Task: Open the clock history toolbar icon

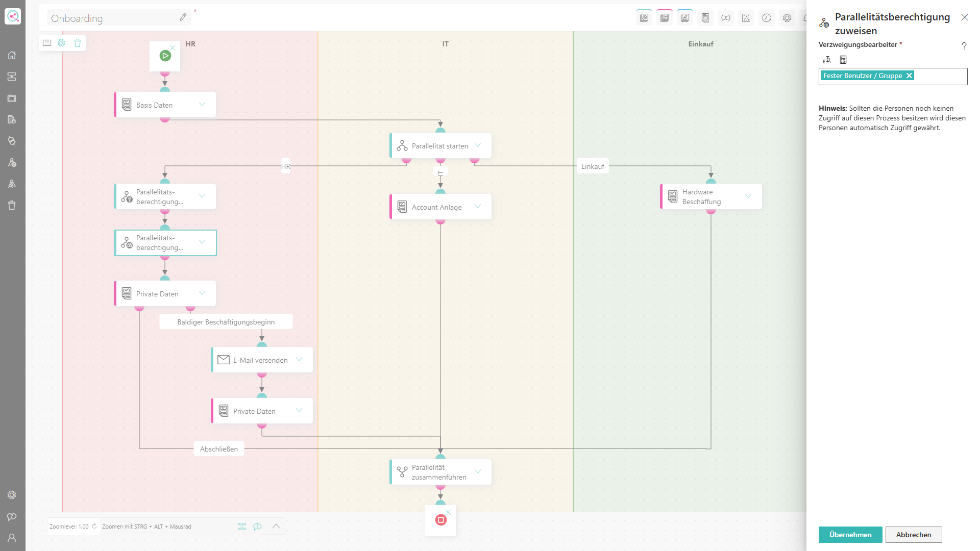Action: click(767, 18)
